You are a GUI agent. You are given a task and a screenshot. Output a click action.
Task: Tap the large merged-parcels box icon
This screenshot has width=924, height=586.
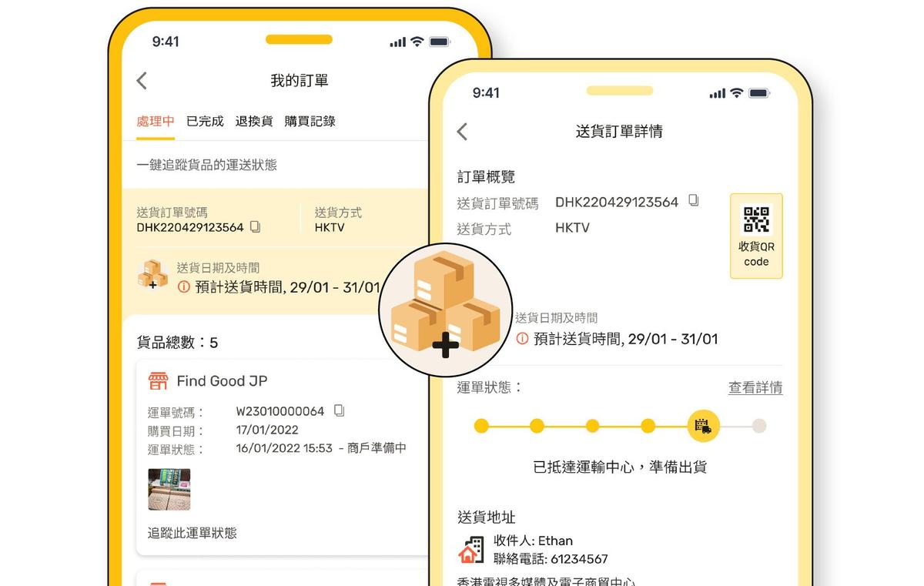445,310
